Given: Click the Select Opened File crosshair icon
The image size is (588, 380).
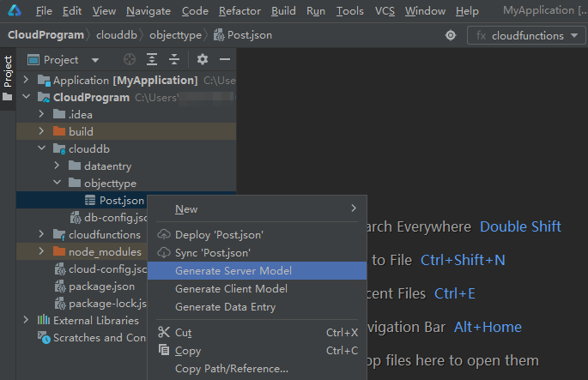Looking at the screenshot, I should (x=130, y=60).
